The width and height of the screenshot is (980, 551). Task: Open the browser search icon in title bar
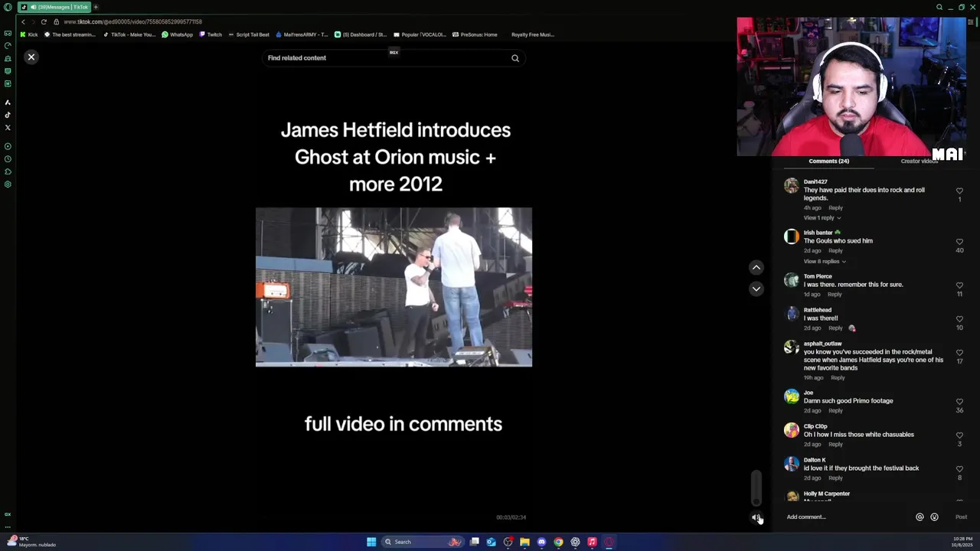click(x=939, y=7)
